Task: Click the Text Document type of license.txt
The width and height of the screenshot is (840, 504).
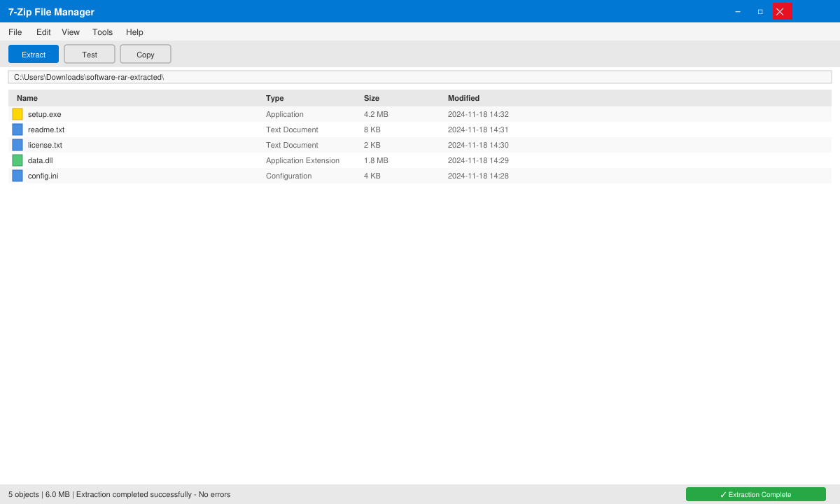Action: click(292, 145)
